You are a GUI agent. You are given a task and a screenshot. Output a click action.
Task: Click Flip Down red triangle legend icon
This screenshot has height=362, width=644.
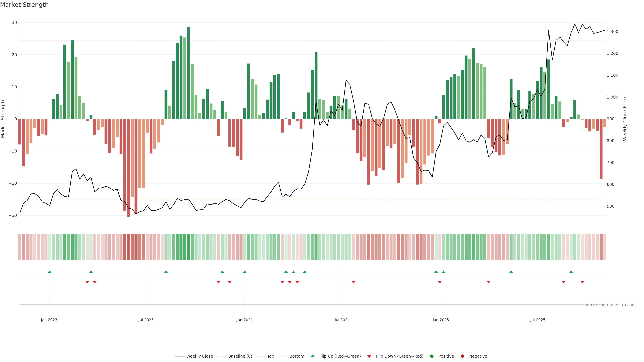pyautogui.click(x=369, y=356)
